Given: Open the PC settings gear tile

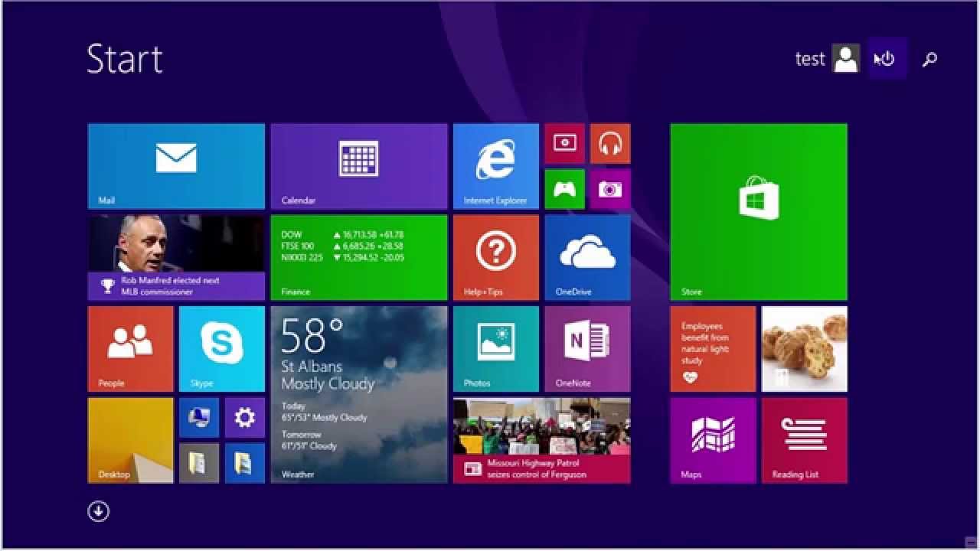Looking at the screenshot, I should click(245, 417).
